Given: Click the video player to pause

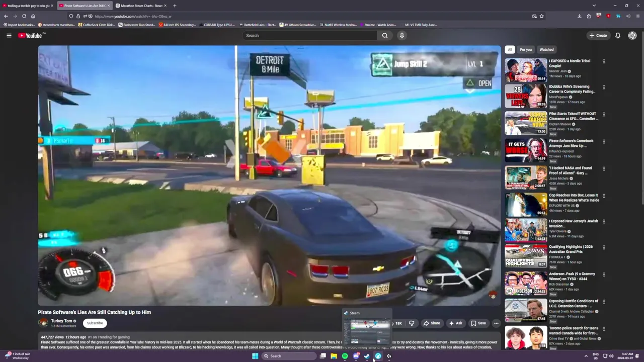Looking at the screenshot, I should point(269,175).
